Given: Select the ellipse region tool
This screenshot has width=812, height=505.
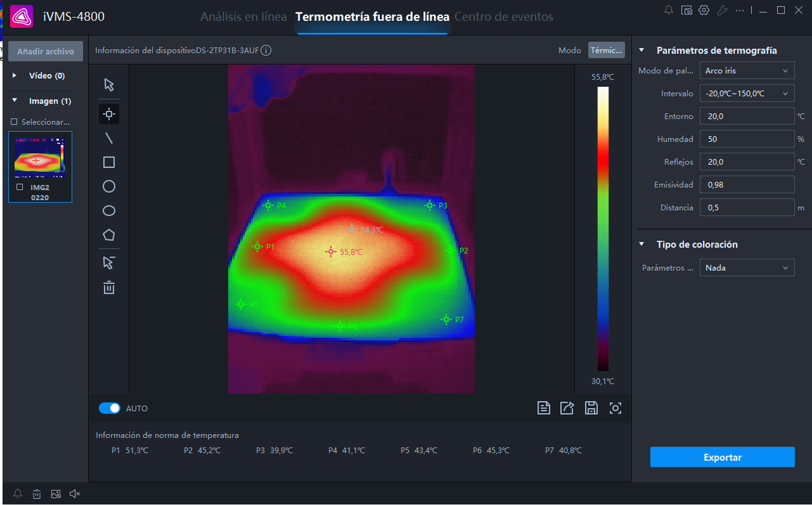Looking at the screenshot, I should (x=109, y=211).
